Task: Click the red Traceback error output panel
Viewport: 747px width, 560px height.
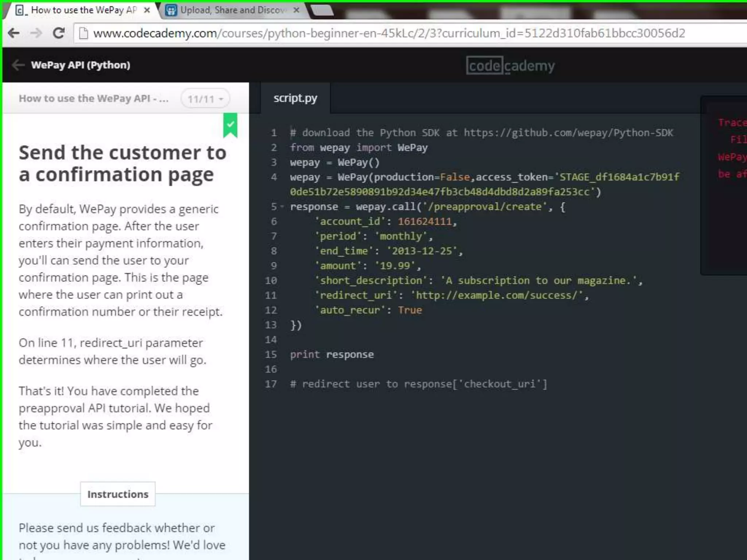Action: click(x=724, y=185)
